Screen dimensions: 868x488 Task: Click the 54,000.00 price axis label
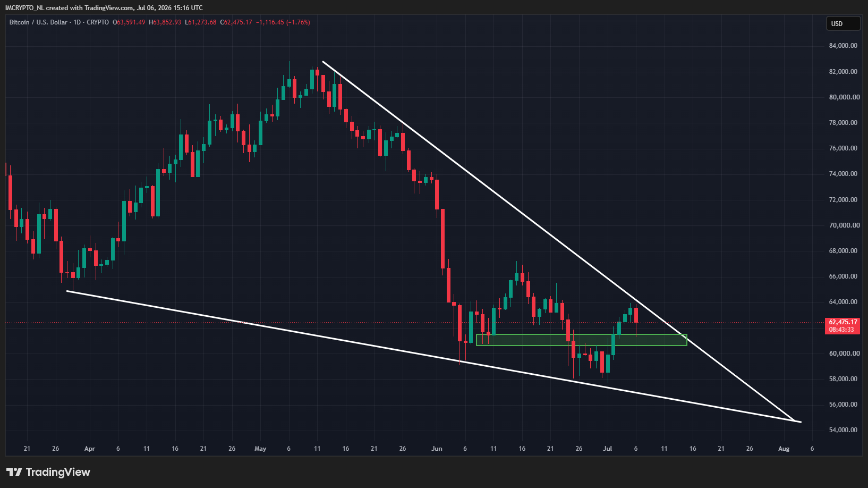pos(843,430)
